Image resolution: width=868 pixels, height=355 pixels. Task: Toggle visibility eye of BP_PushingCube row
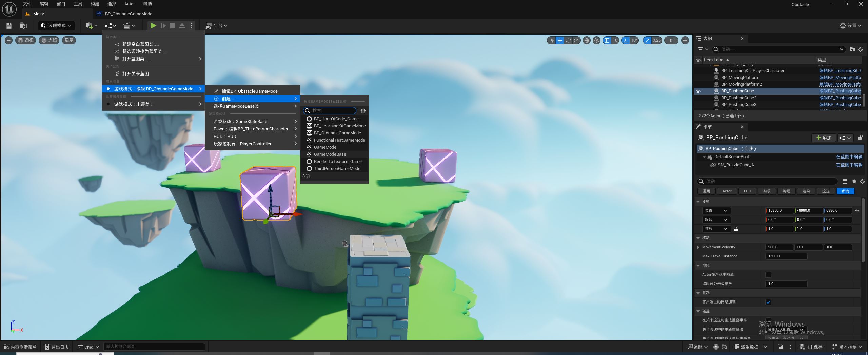(x=698, y=91)
